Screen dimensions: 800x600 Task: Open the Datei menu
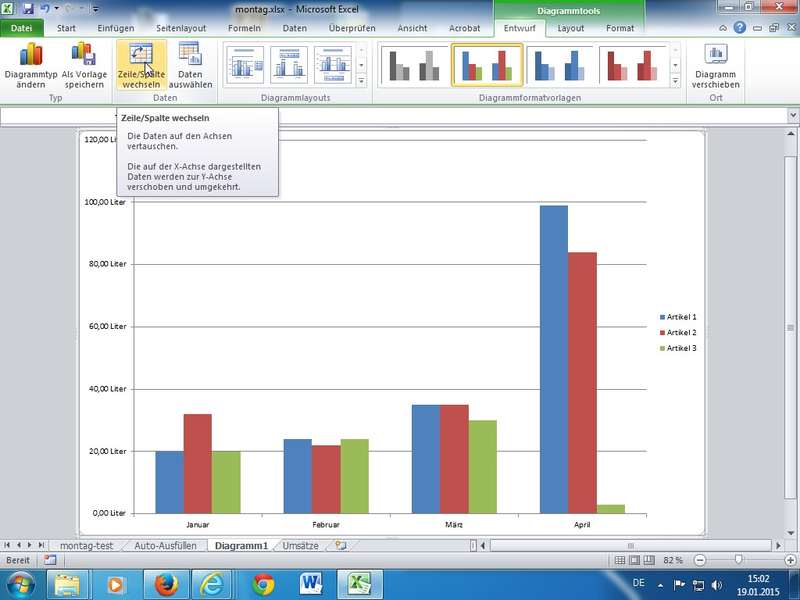[21, 28]
